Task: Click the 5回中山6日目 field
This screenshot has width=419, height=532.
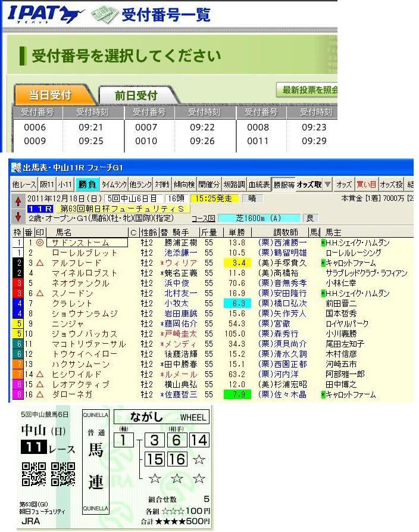Action: tap(133, 198)
